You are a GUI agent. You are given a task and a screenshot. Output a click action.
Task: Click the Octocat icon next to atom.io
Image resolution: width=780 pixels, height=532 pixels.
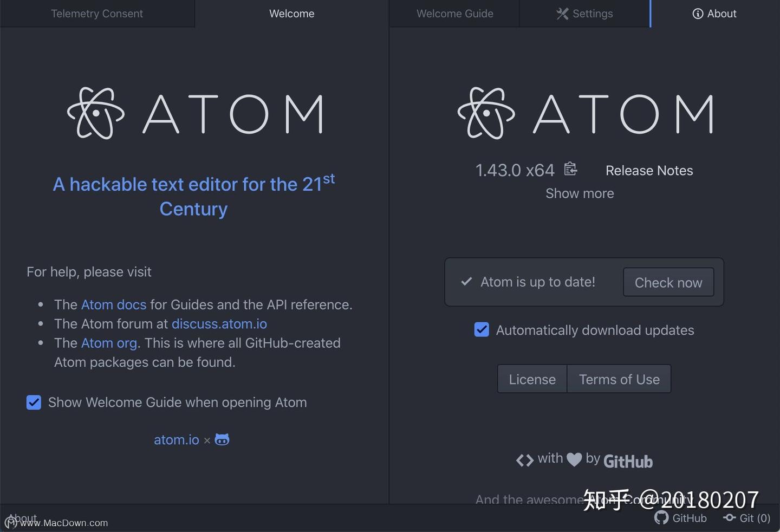222,439
